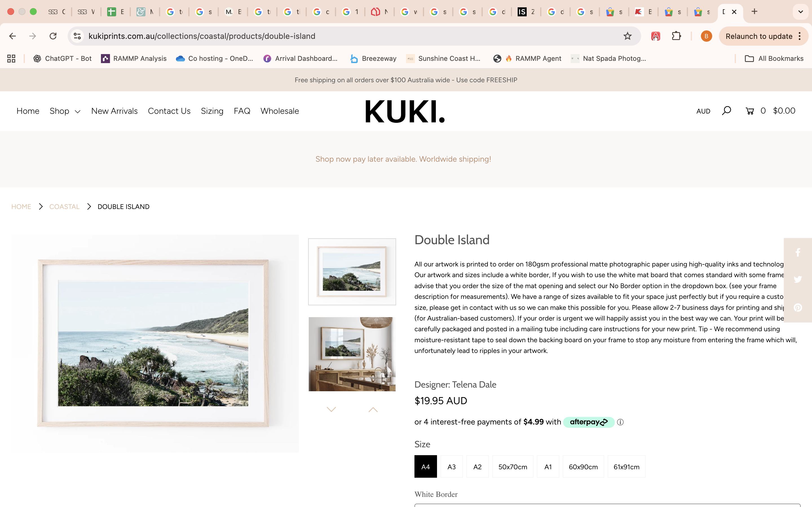Click Relaunch to update button
812x507 pixels.
pyautogui.click(x=759, y=36)
